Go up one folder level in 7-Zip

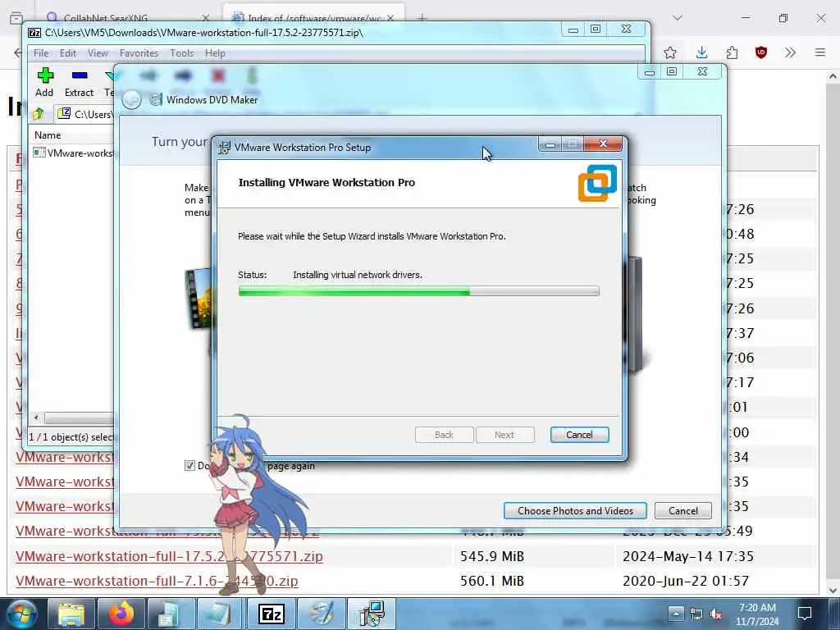click(x=38, y=113)
